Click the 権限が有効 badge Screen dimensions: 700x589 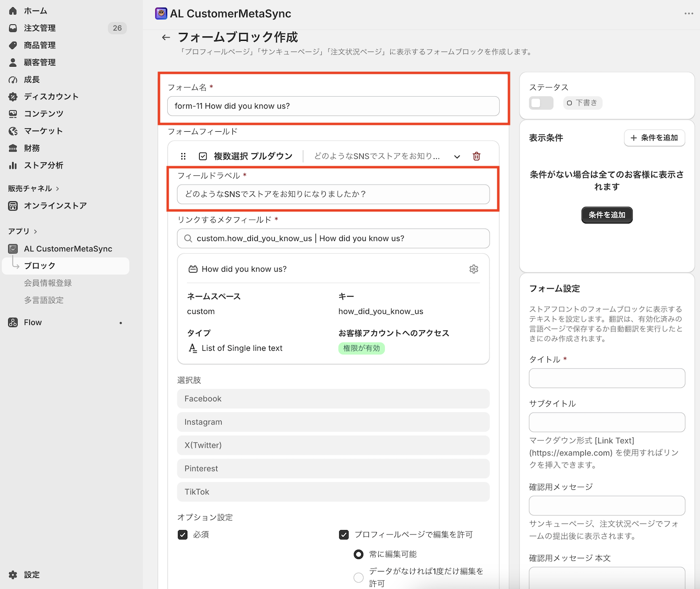click(x=362, y=348)
